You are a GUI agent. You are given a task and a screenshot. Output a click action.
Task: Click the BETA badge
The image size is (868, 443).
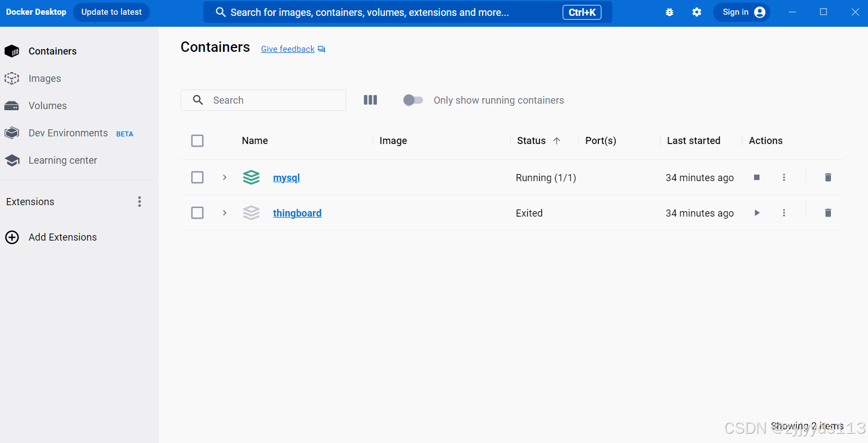click(x=125, y=134)
